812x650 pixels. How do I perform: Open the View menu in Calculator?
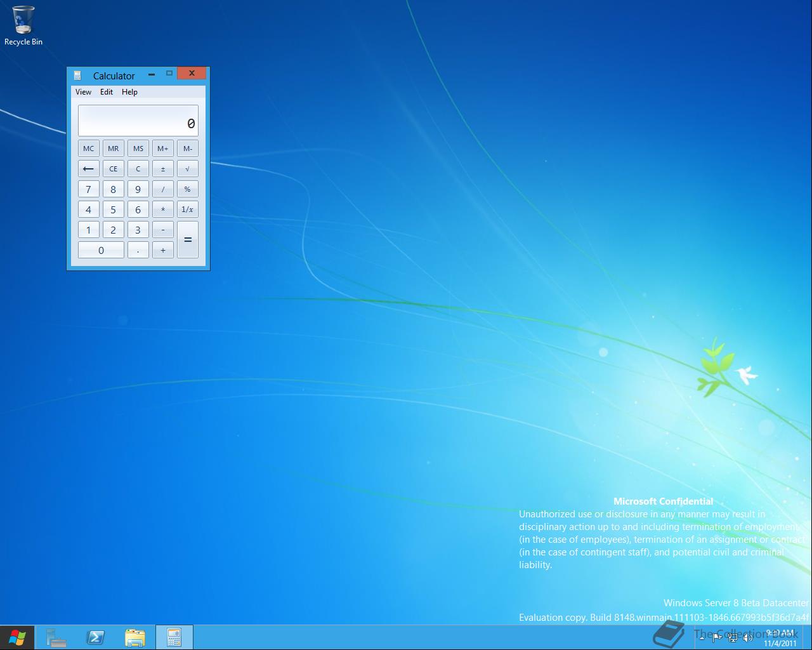[83, 92]
